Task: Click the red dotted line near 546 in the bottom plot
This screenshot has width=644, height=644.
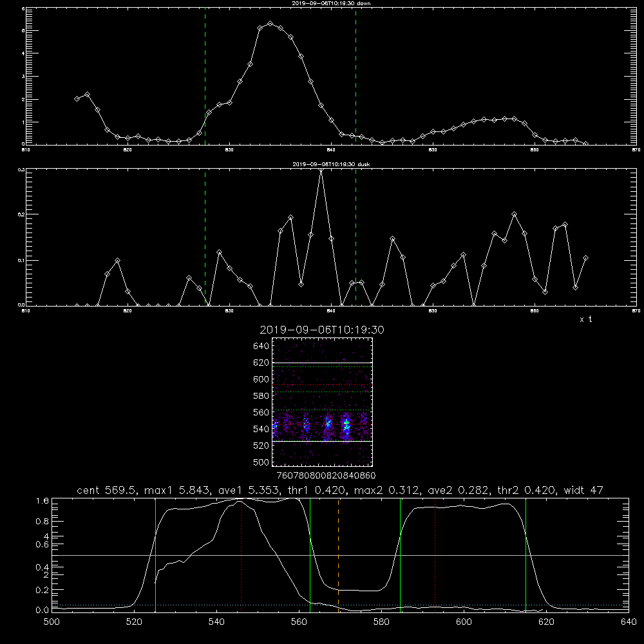Action: coord(241,554)
